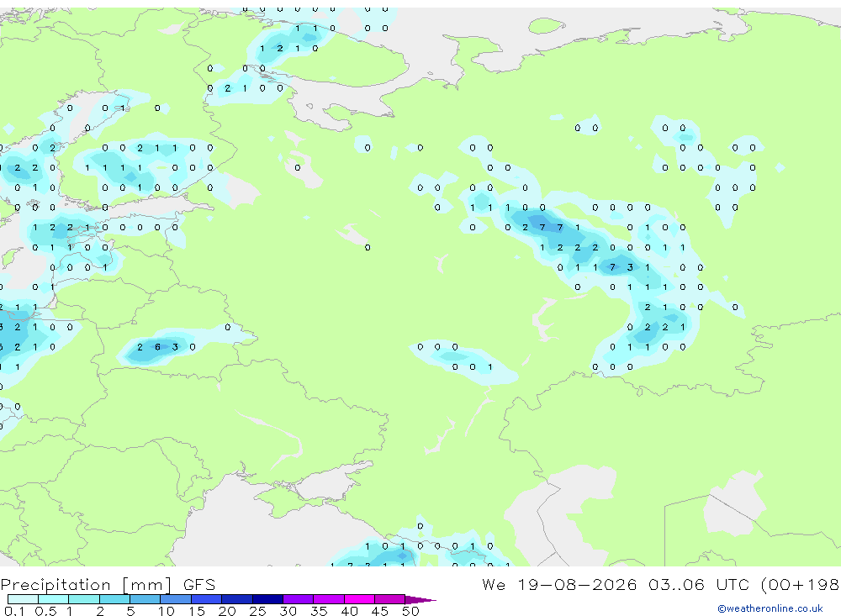Click the 20–25 mm legend color box
The image size is (841, 616).
(237, 599)
